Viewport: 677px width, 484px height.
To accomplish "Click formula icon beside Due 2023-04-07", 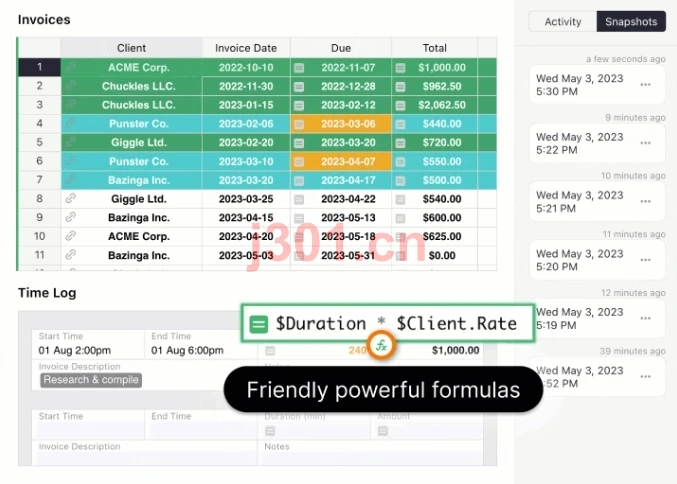I will (299, 162).
